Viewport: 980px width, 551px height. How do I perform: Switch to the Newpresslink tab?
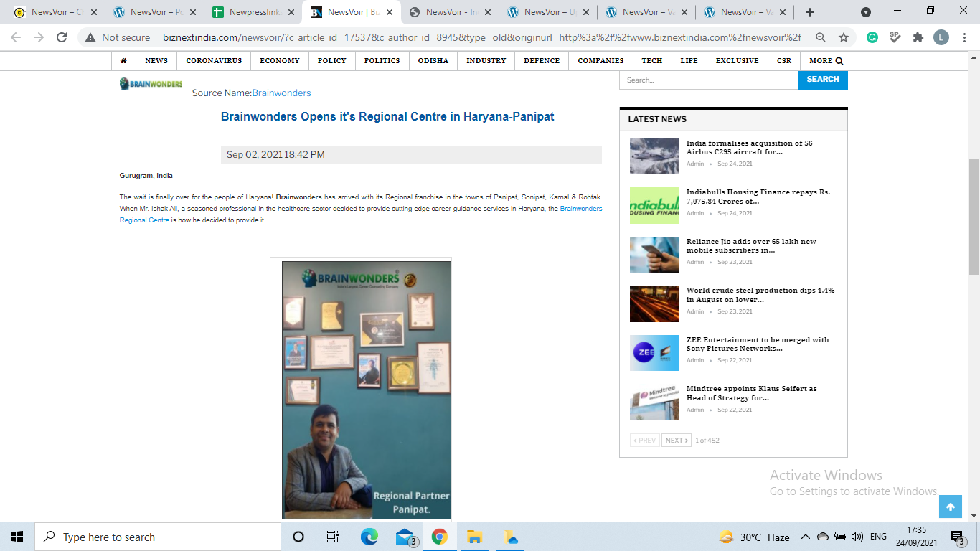tap(253, 12)
